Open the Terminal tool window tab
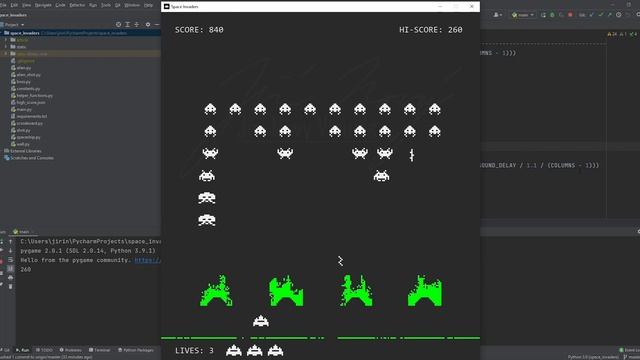The height and width of the screenshot is (360, 640). pyautogui.click(x=100, y=350)
